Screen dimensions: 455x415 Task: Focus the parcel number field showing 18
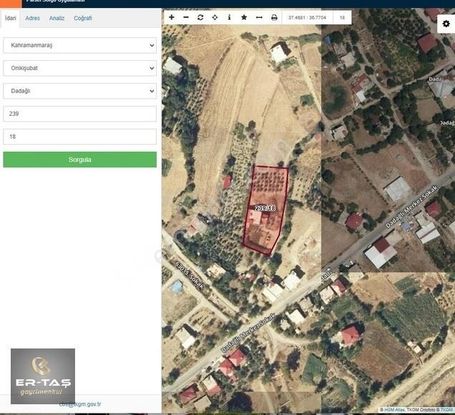pyautogui.click(x=80, y=137)
